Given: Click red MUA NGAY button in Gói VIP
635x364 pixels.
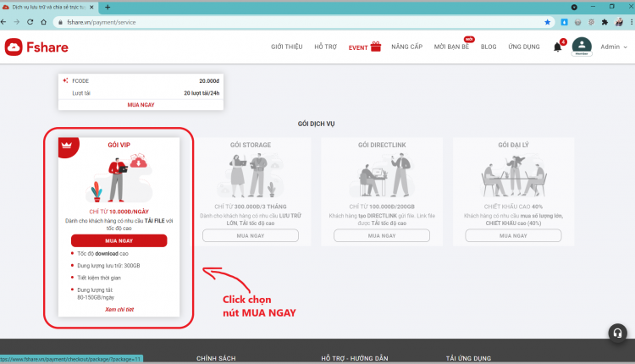Looking at the screenshot, I should click(x=119, y=240).
